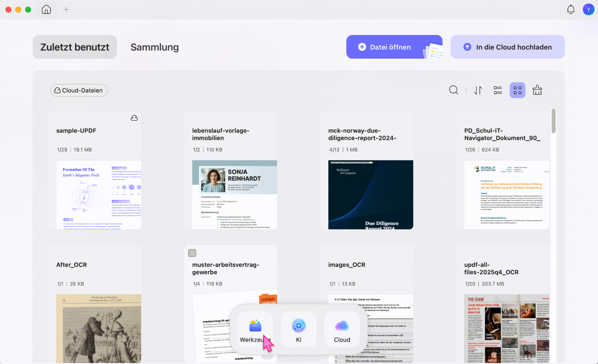Viewport: 598px width, 364px height.
Task: Search the recent files list
Action: coord(454,90)
